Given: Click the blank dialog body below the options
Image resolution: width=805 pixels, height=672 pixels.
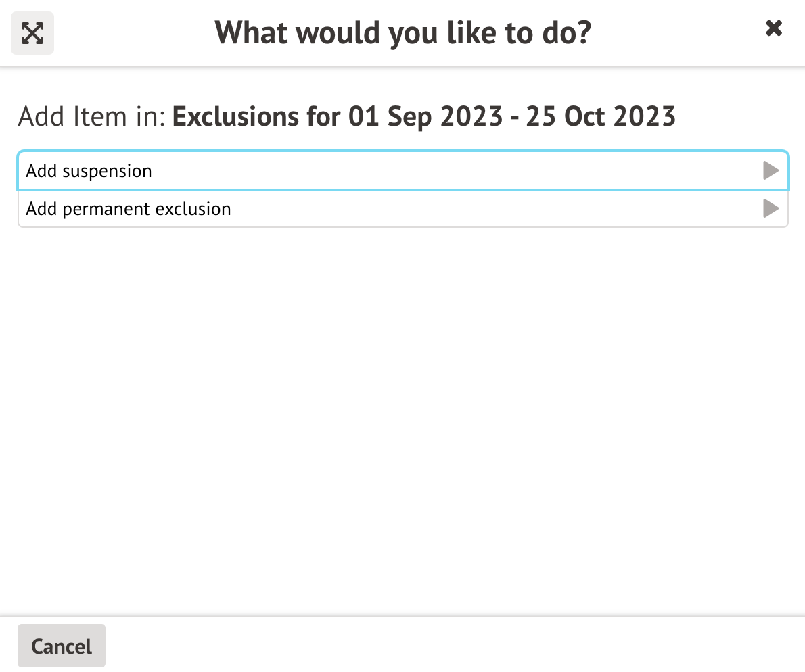Looking at the screenshot, I should [402, 419].
